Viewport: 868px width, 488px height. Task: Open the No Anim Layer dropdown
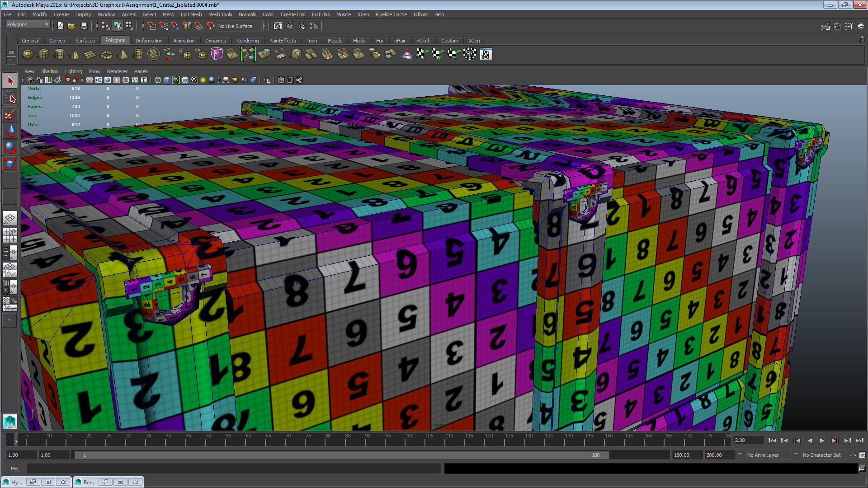(769, 455)
